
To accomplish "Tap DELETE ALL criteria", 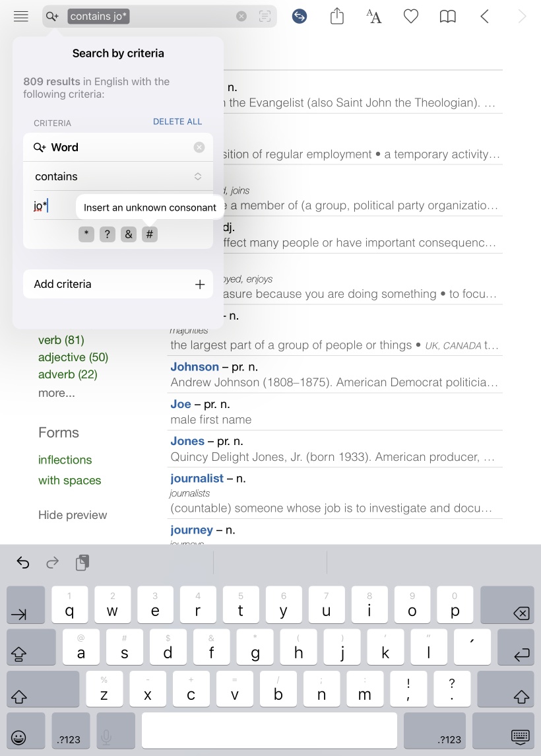I will pos(177,122).
